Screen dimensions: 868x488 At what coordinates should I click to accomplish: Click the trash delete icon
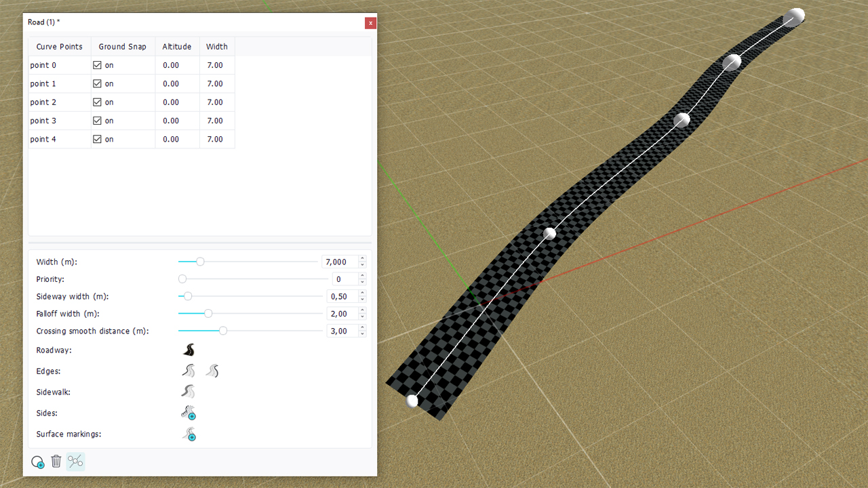coord(56,462)
